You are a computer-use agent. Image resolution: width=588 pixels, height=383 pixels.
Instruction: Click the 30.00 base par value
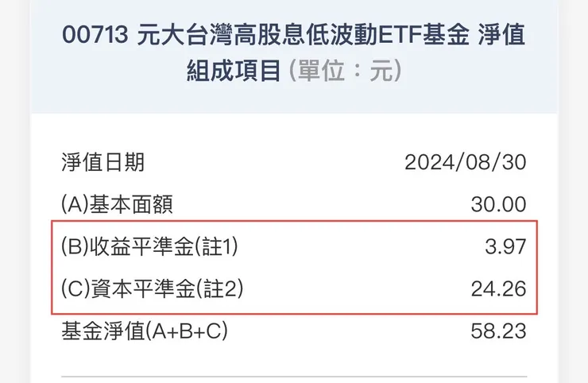[x=498, y=204]
